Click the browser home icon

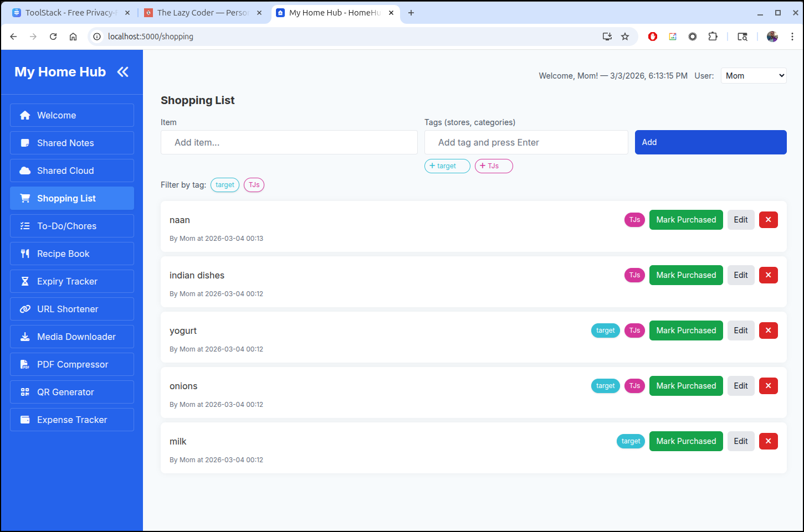[73, 37]
